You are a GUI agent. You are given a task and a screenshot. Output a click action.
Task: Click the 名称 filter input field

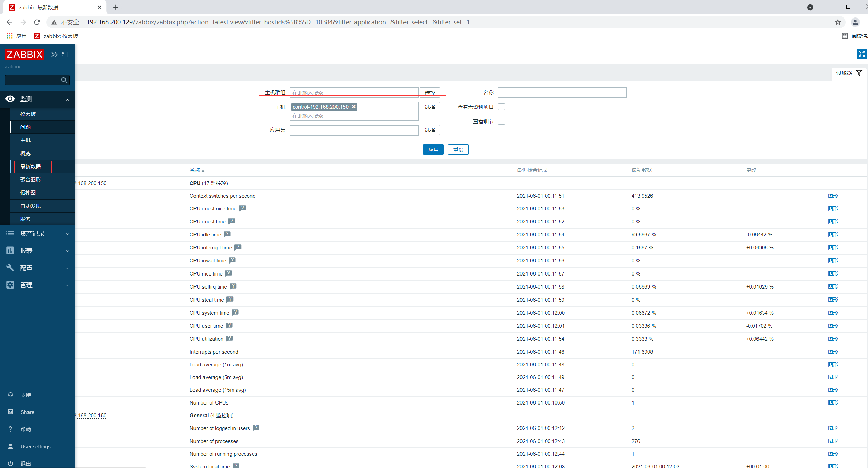562,93
